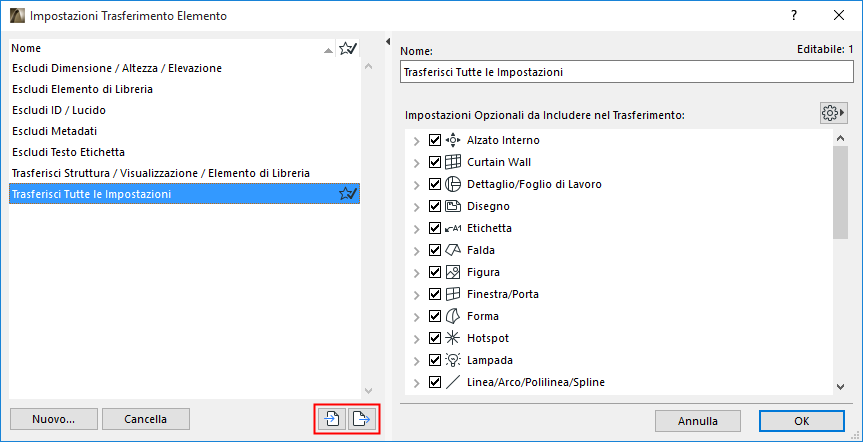Click the import settings icon button
This screenshot has height=442, width=863.
(x=332, y=420)
